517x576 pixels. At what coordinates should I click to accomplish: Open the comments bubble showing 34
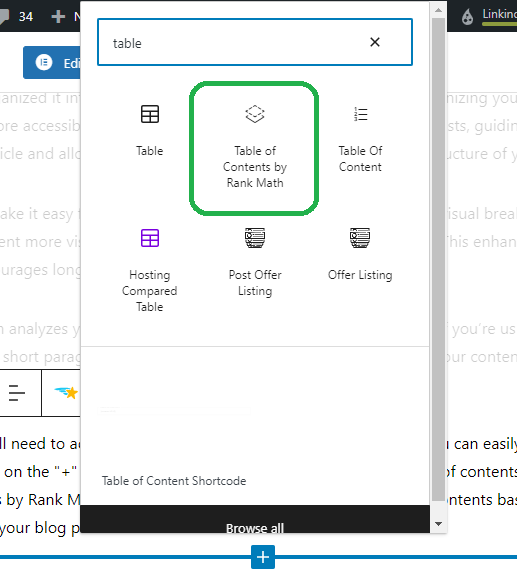(16, 16)
